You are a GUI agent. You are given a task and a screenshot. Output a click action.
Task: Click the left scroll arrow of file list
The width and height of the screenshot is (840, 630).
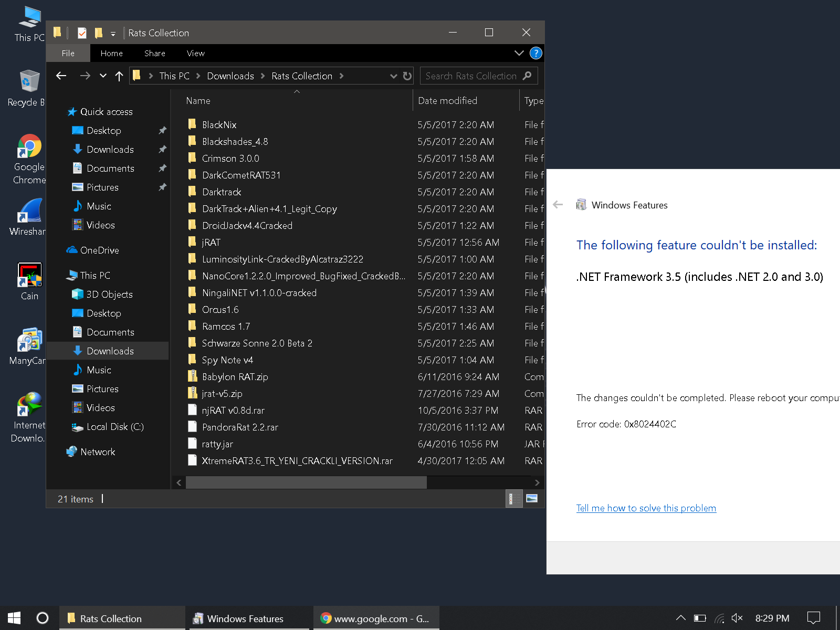coord(179,482)
